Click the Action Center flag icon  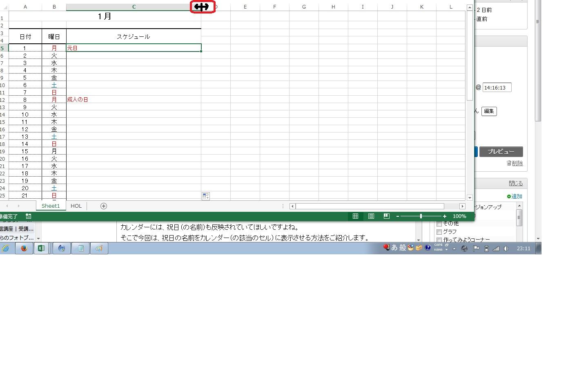(476, 248)
